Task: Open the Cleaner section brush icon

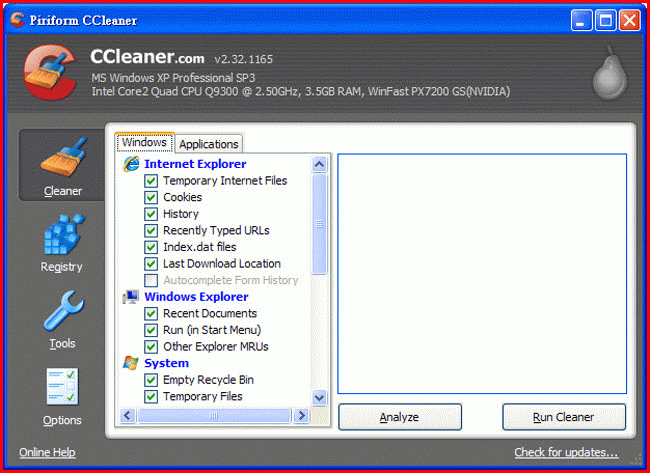Action: pos(63,157)
